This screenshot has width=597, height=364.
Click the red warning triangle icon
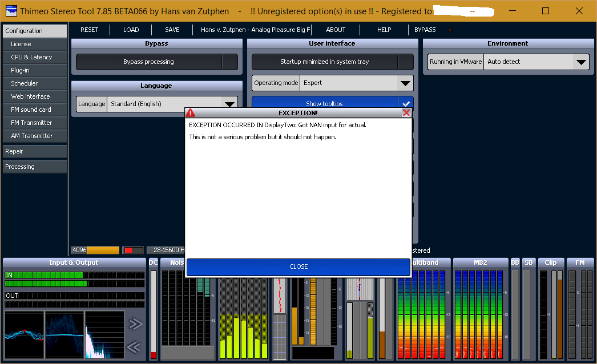click(x=191, y=113)
